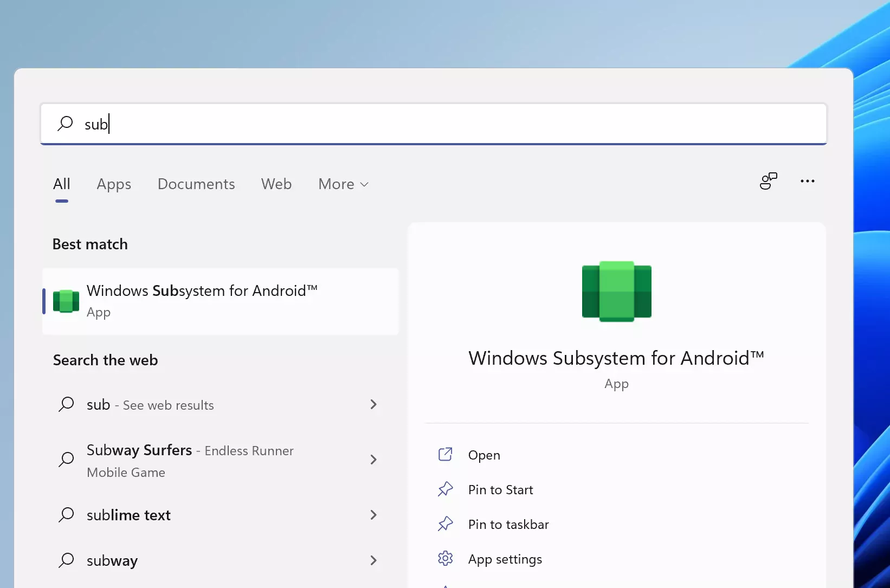Expand the 'subway' result chevron
Screen dimensions: 890x588
pyautogui.click(x=373, y=560)
